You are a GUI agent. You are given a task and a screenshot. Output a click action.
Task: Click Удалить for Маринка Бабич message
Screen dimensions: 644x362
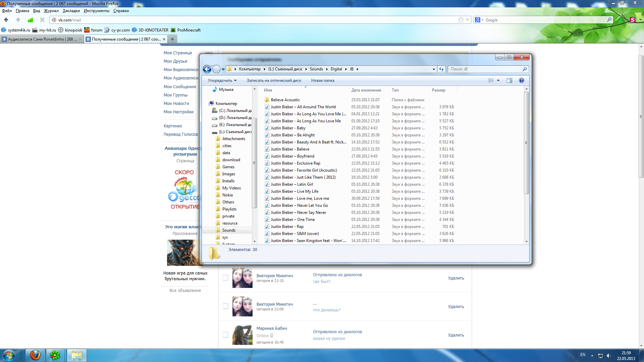tap(456, 335)
